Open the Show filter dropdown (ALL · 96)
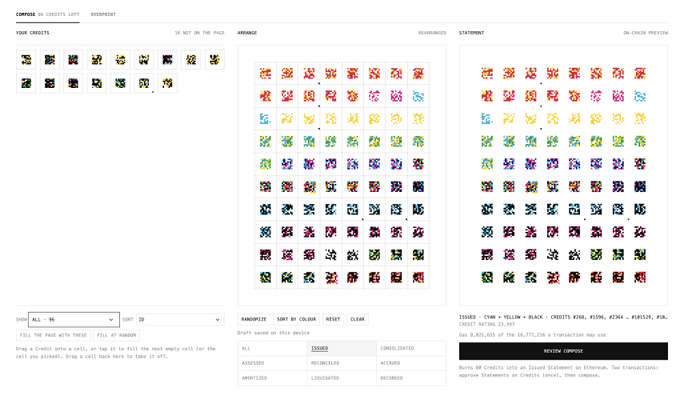The width and height of the screenshot is (680, 407). click(x=74, y=319)
